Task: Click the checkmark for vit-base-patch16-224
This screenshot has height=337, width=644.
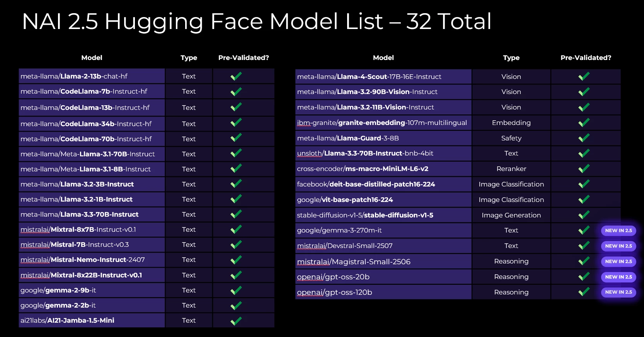Action: 584,199
